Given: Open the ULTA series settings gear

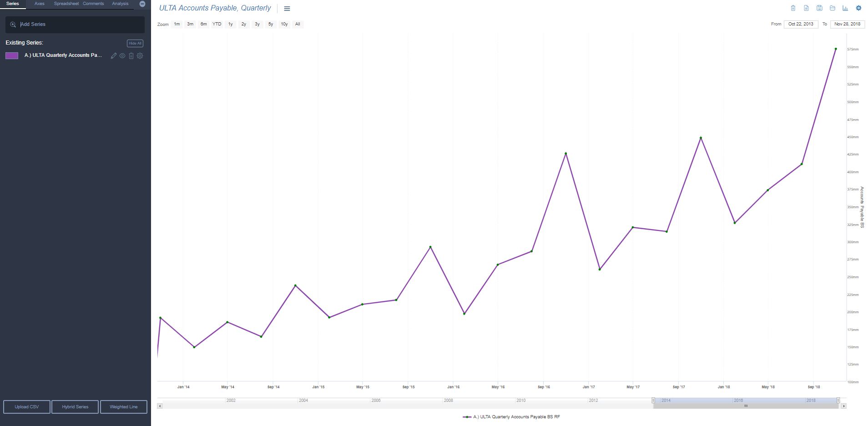Looking at the screenshot, I should [140, 55].
